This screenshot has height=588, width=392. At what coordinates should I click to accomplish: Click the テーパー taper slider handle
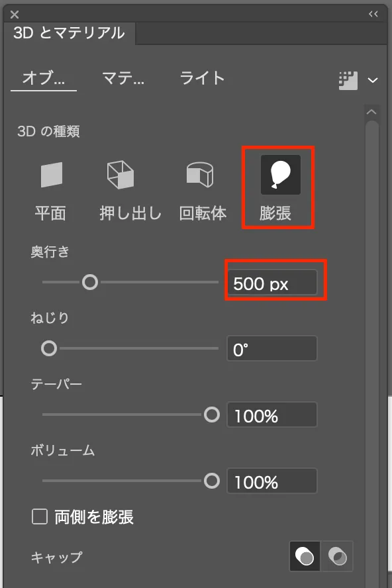point(212,415)
